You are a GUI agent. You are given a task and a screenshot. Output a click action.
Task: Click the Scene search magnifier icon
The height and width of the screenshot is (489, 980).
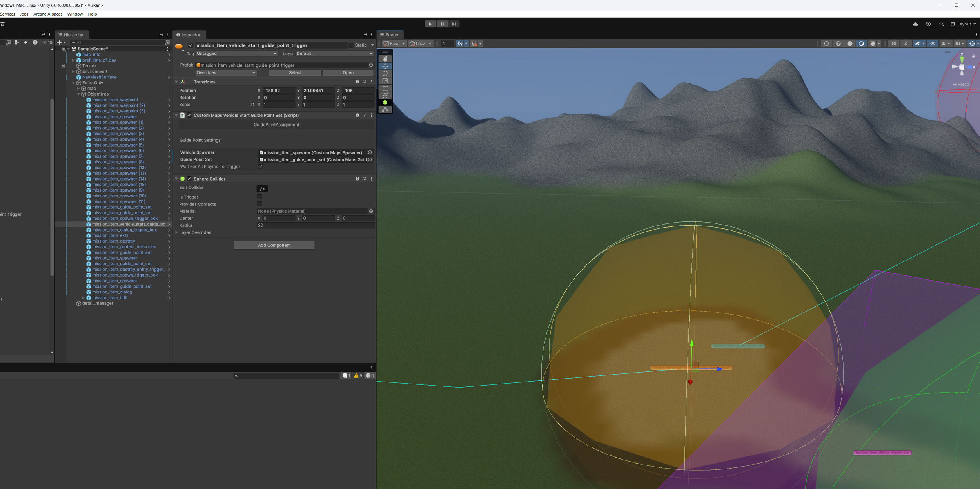click(x=941, y=24)
